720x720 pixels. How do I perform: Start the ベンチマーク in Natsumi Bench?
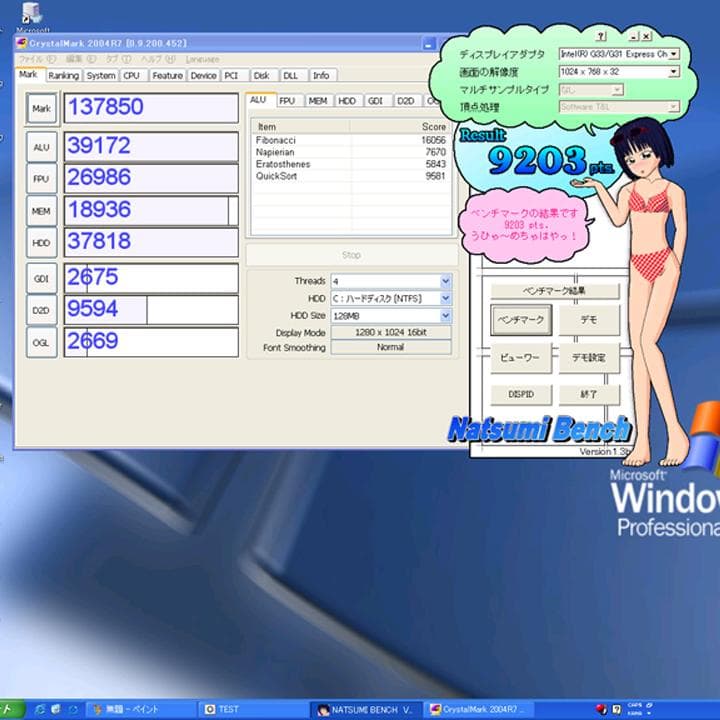[x=521, y=320]
